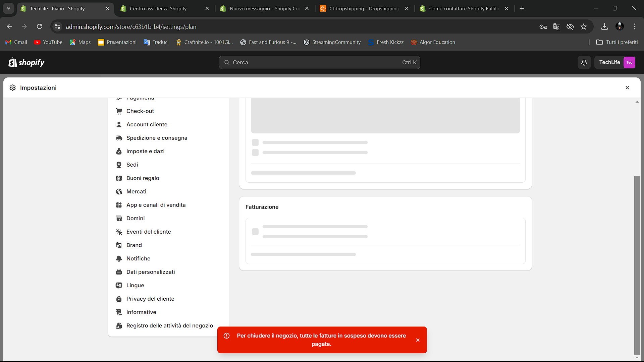Click the Buoni regalo gift card icon
644x362 pixels.
point(119,178)
